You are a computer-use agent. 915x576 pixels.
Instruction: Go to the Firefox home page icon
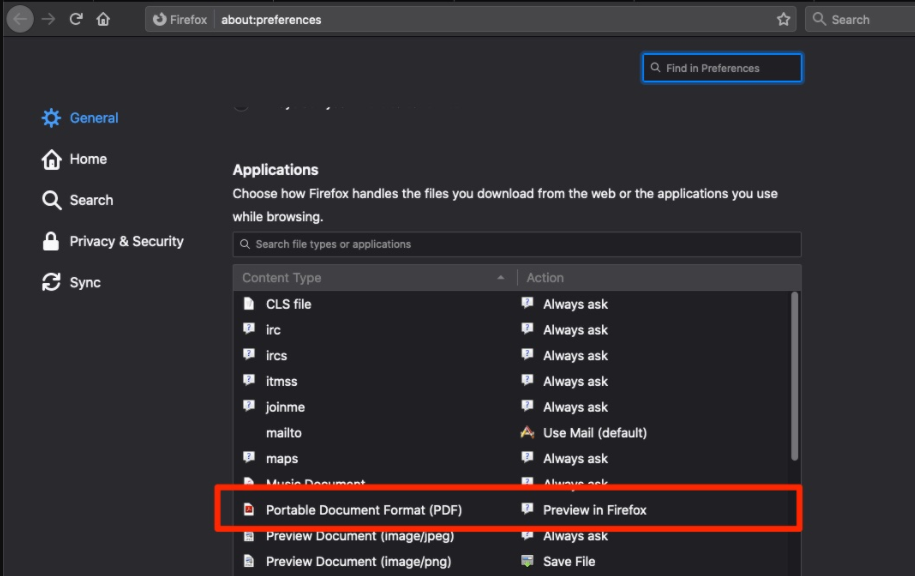tap(103, 19)
